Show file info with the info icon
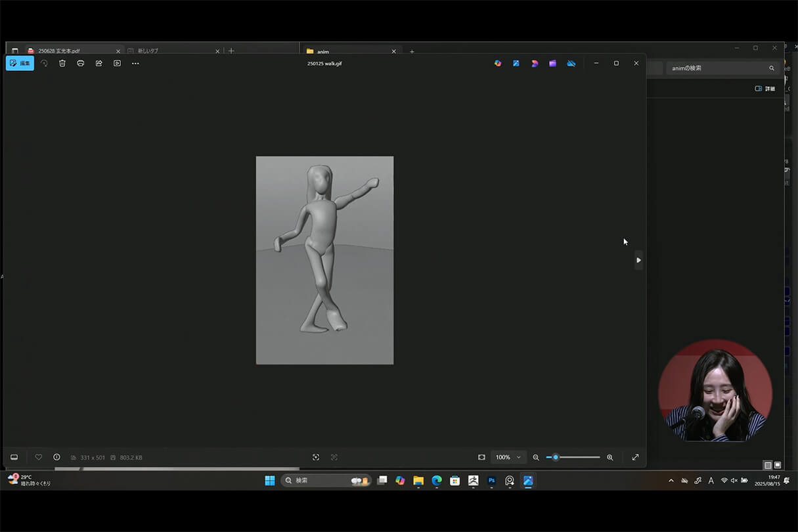 [x=56, y=457]
